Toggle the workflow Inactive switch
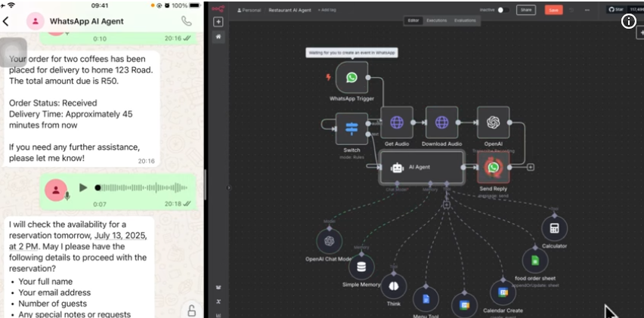 (x=503, y=10)
